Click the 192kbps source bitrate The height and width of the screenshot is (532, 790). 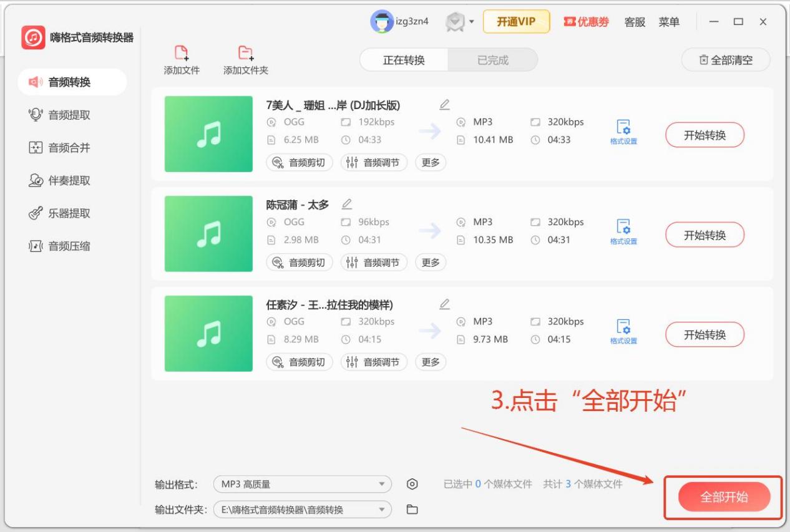coord(376,122)
